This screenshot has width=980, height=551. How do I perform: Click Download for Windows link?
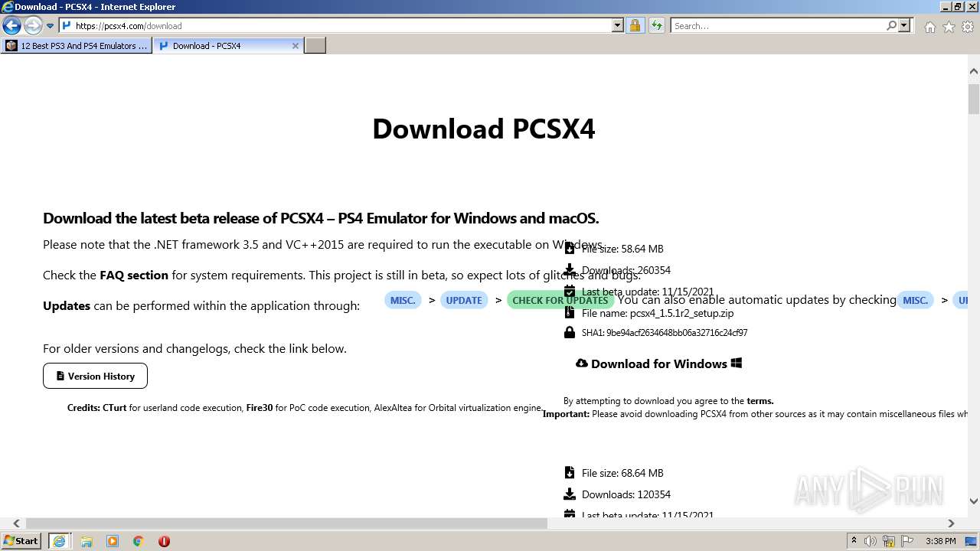click(x=659, y=364)
